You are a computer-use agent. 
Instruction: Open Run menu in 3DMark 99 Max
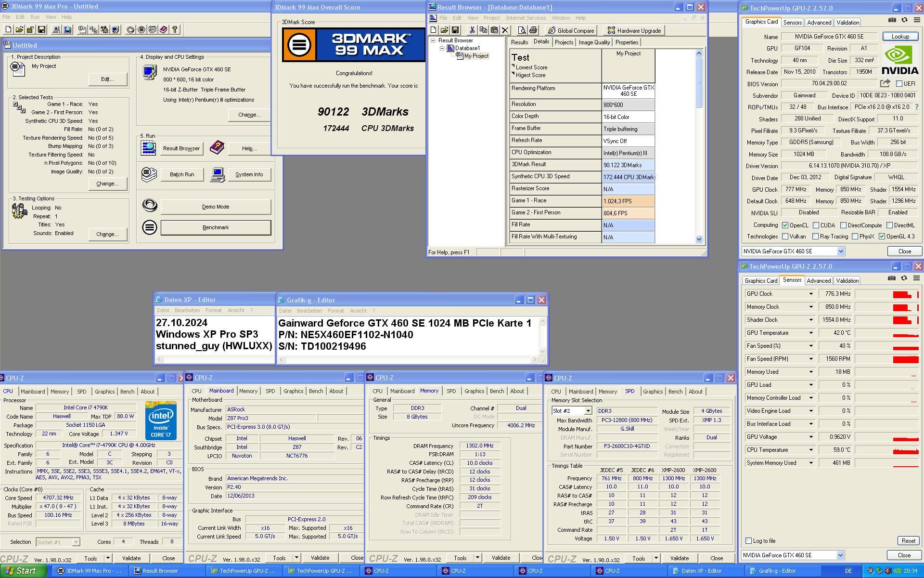35,17
